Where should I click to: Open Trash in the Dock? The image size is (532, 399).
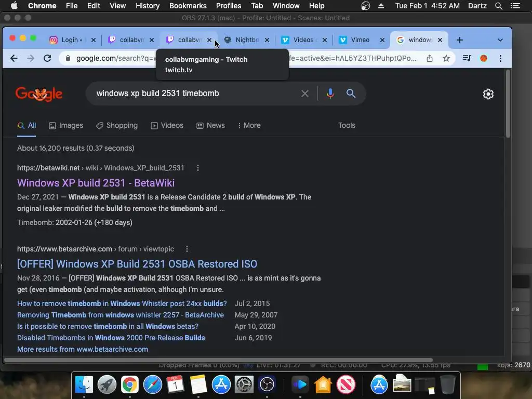point(447,385)
